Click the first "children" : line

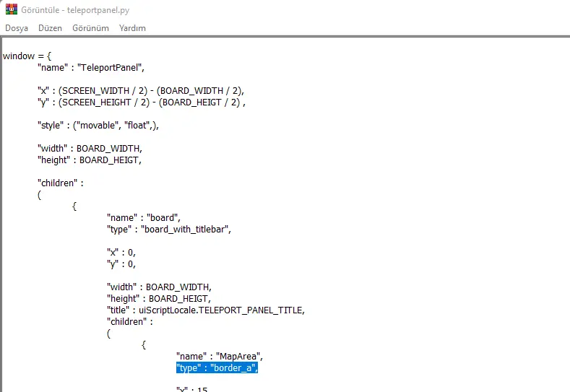click(61, 183)
